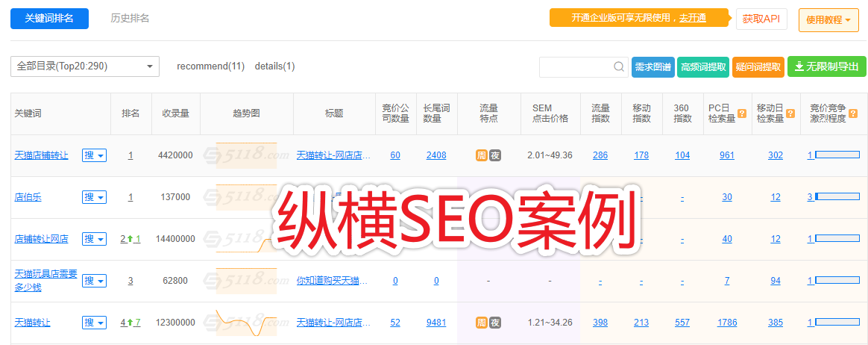Open 搜 dropdown for 天猫转让
The width and height of the screenshot is (868, 345).
94,323
